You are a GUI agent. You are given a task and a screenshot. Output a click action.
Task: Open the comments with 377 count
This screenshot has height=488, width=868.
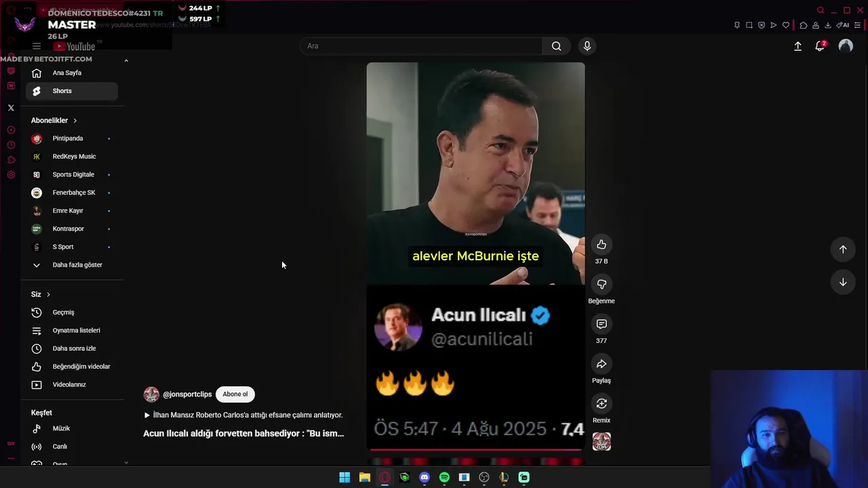pyautogui.click(x=601, y=324)
